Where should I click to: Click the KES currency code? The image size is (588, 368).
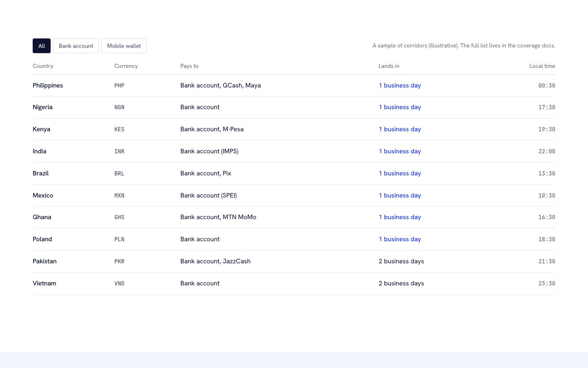[x=119, y=129]
